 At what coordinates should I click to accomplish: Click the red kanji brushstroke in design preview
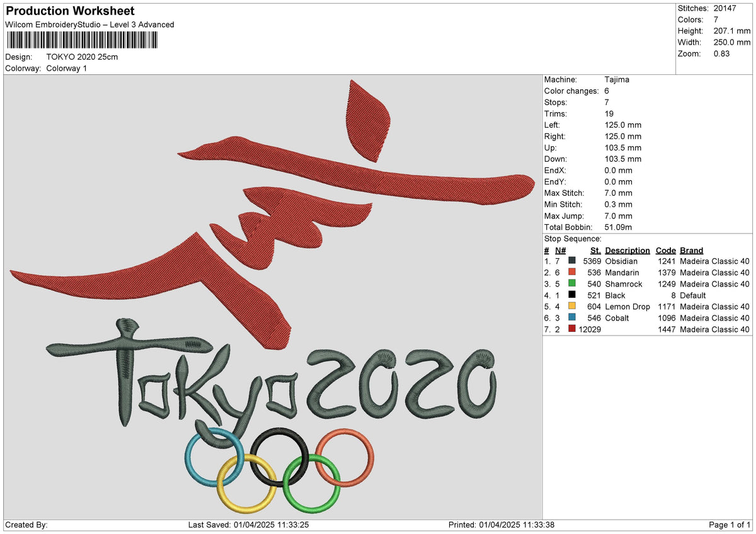[271, 214]
